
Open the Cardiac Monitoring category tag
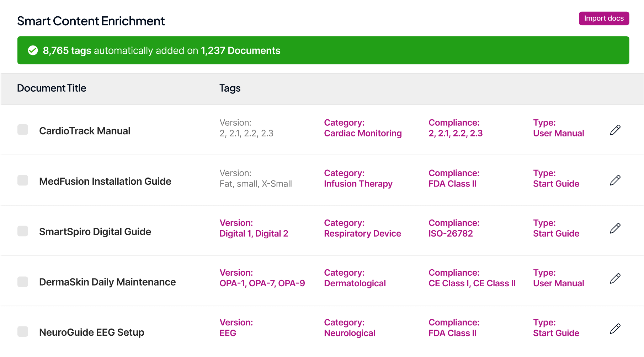point(363,133)
